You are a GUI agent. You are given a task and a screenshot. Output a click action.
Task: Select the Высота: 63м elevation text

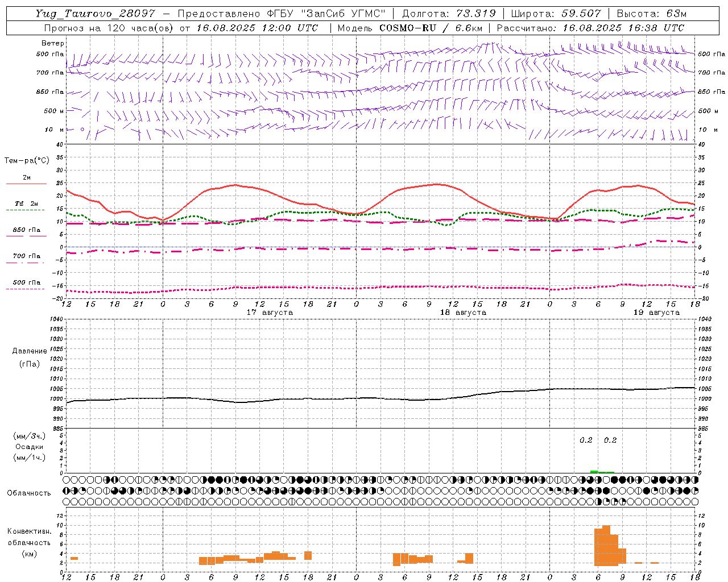652,14
